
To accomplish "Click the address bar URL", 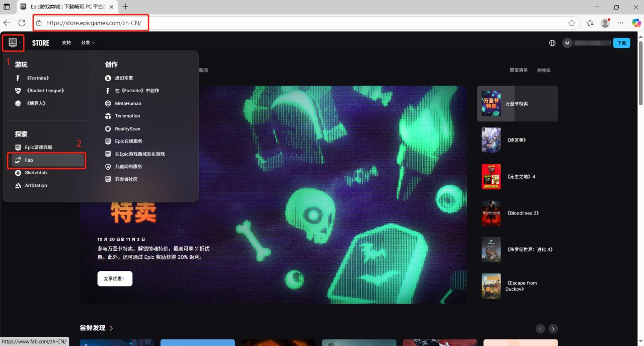I will (x=94, y=23).
